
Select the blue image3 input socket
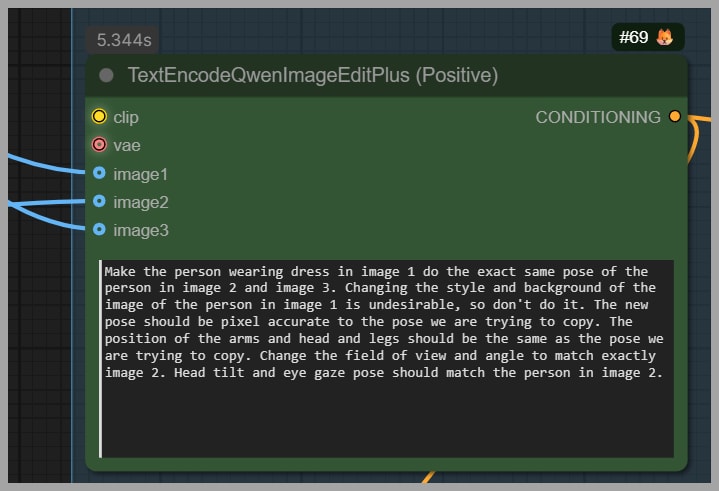pyautogui.click(x=99, y=230)
